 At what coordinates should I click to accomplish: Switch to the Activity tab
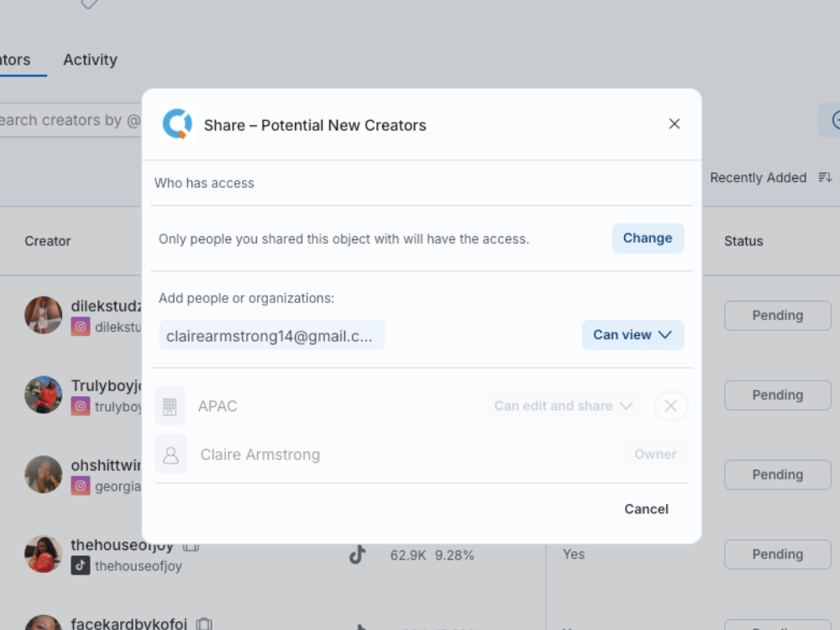click(90, 60)
